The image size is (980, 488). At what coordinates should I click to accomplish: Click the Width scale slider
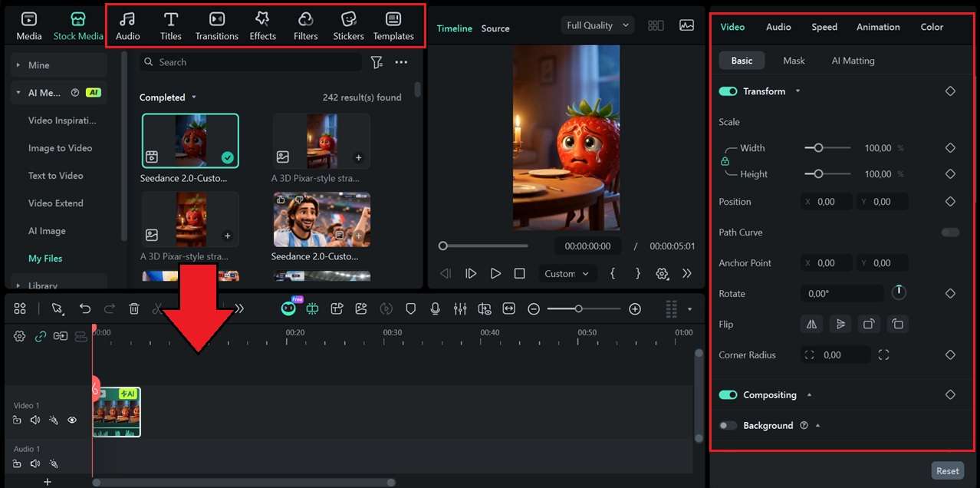(x=827, y=148)
